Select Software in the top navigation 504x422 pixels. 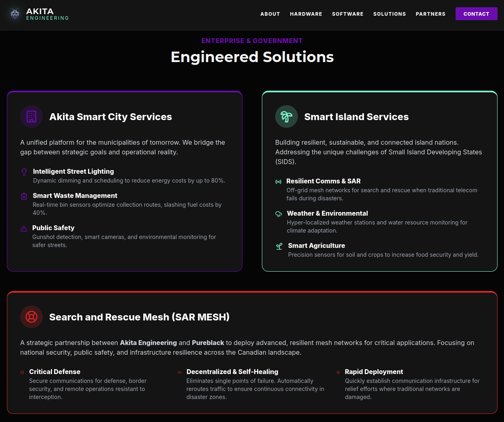coord(347,14)
